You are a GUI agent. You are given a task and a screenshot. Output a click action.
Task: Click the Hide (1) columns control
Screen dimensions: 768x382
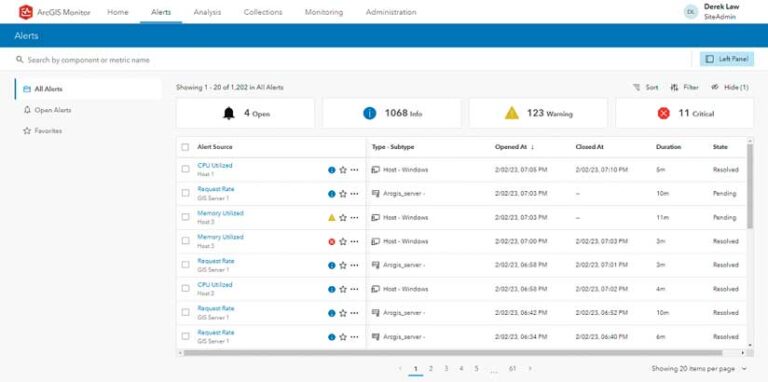[730, 87]
